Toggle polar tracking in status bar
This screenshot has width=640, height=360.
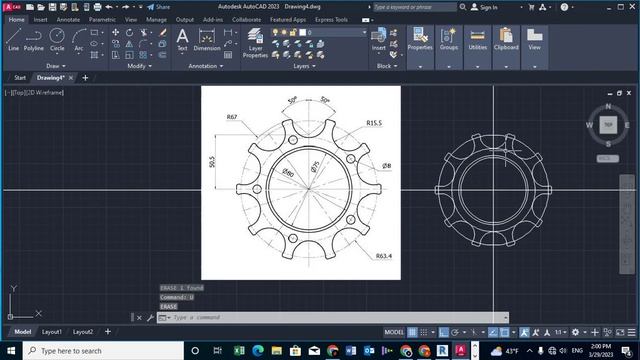(455, 332)
